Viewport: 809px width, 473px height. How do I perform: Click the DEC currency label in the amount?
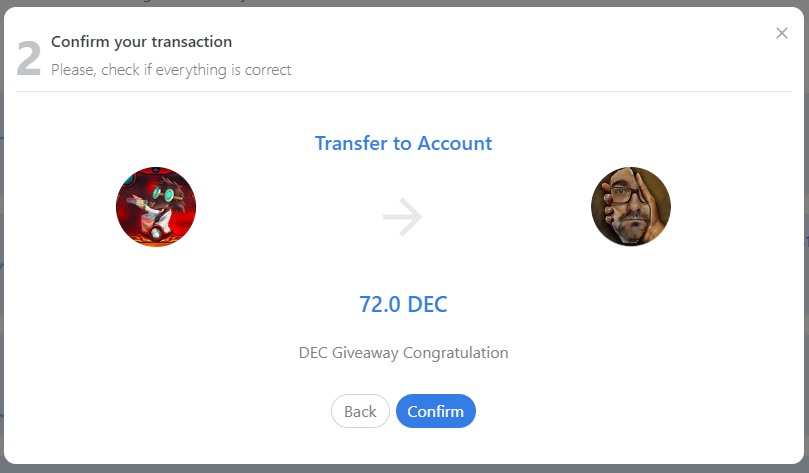[x=427, y=304]
